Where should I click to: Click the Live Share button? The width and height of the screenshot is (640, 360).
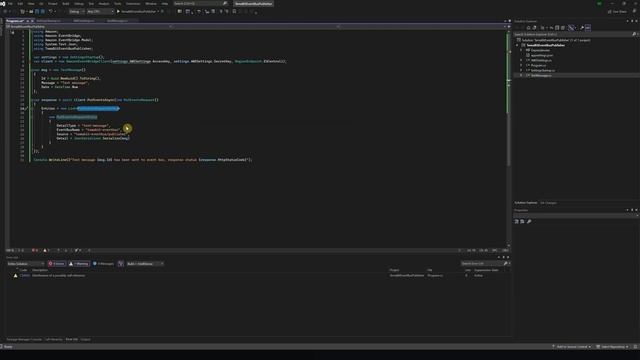(618, 11)
